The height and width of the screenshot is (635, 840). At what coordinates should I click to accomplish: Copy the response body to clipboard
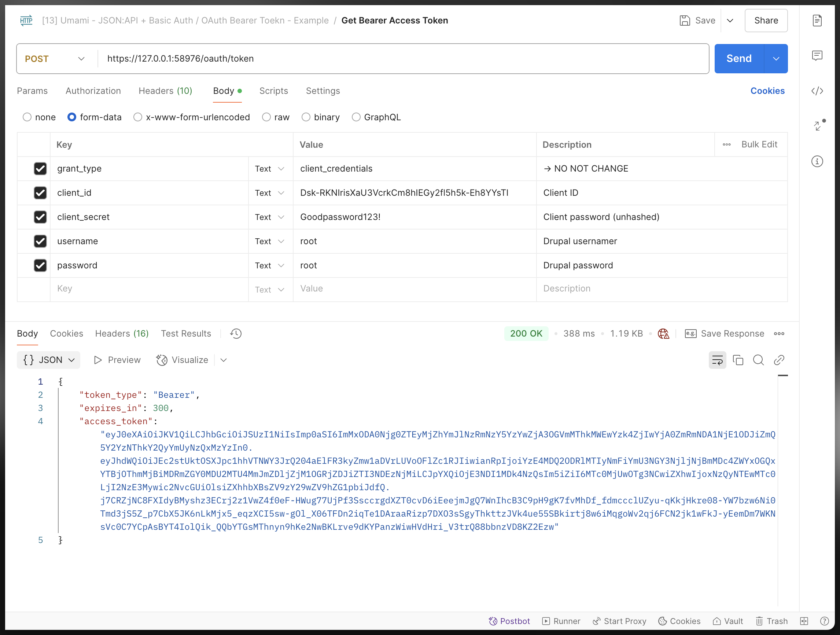pyautogui.click(x=738, y=360)
